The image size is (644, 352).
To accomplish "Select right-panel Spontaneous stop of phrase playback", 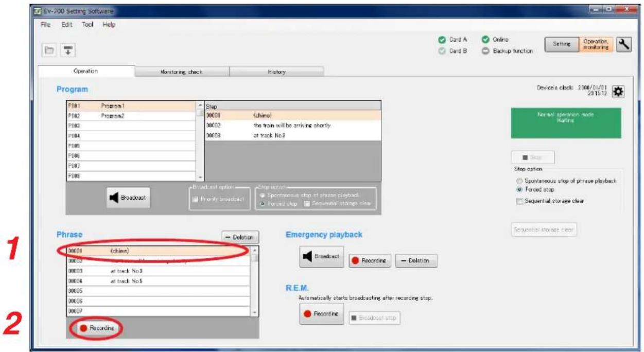I will pos(518,181).
